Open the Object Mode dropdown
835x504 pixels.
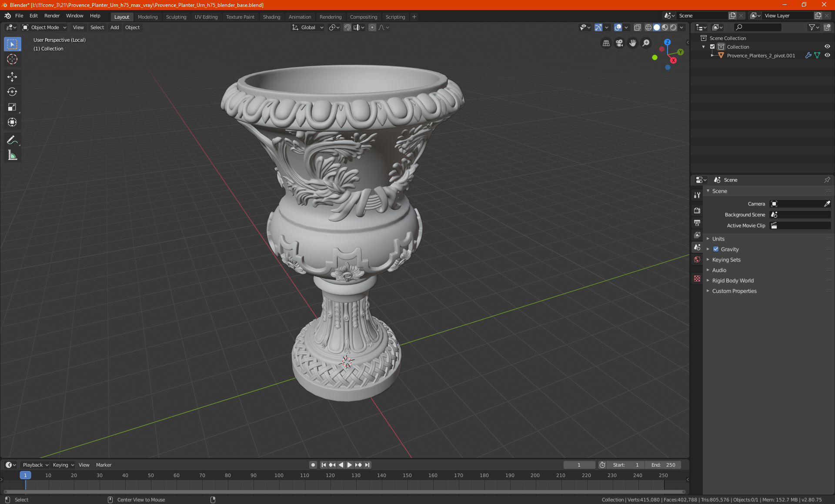coord(44,27)
